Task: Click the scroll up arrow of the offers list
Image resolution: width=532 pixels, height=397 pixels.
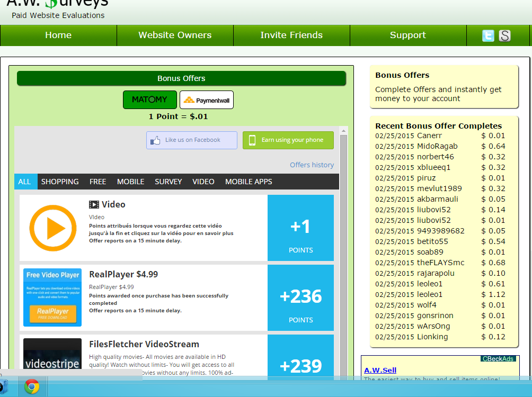Action: 343,131
